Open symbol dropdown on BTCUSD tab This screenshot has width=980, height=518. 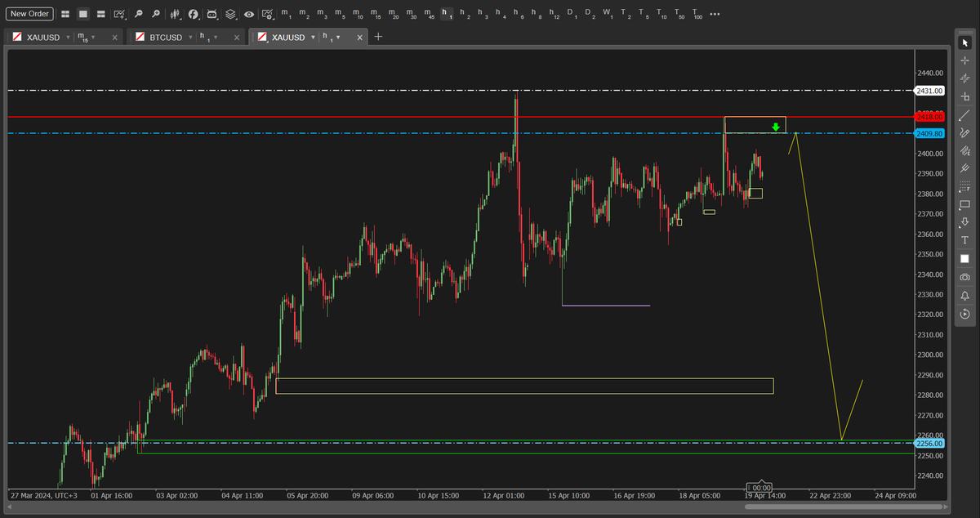tap(190, 38)
